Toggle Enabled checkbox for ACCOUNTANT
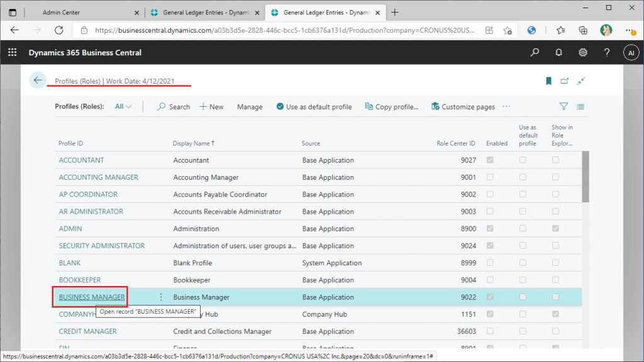Viewport: 644px width, 362px height. (490, 160)
